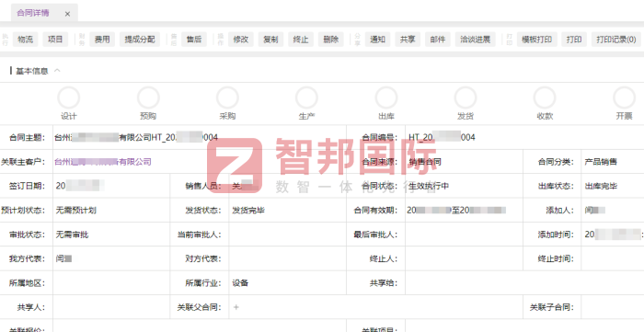This screenshot has height=332, width=644.
Task: Click the 添加人 name value
Action: 594,210
